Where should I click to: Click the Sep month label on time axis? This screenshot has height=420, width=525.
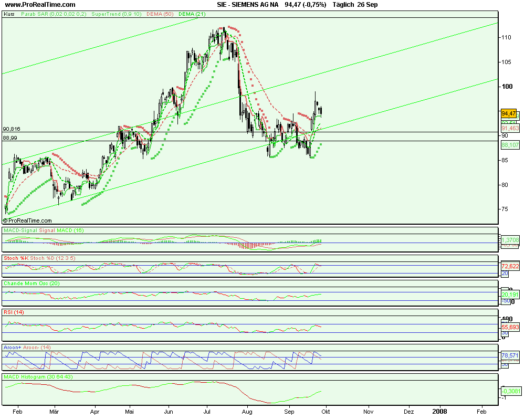pos(289,412)
